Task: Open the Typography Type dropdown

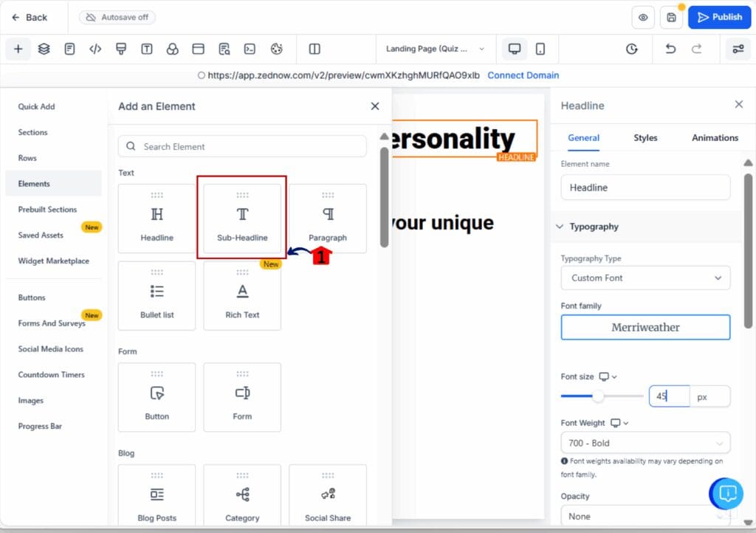Action: coord(645,278)
